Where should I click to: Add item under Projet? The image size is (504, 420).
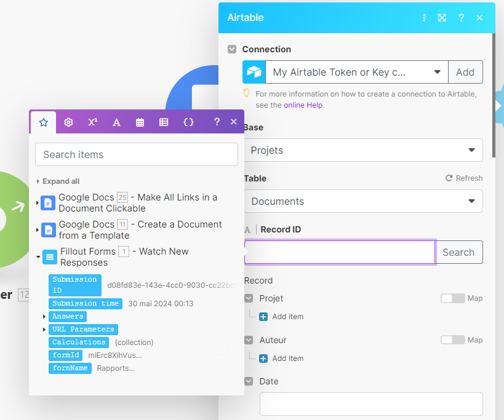click(281, 317)
